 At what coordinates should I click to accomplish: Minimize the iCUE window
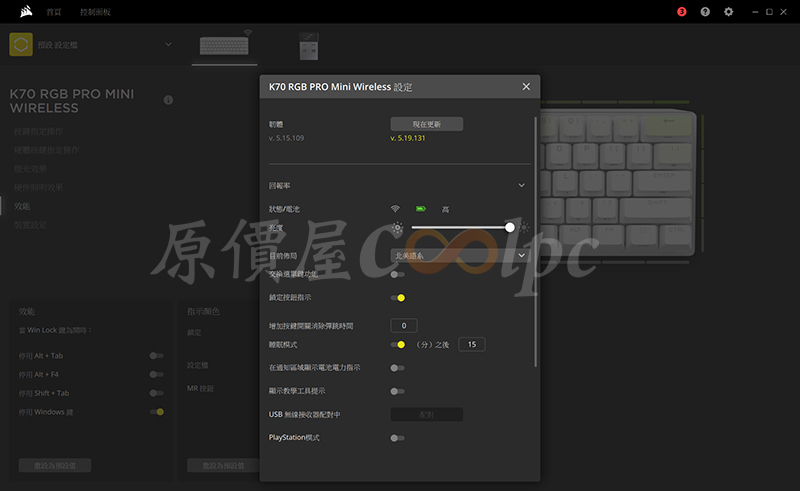coord(755,12)
